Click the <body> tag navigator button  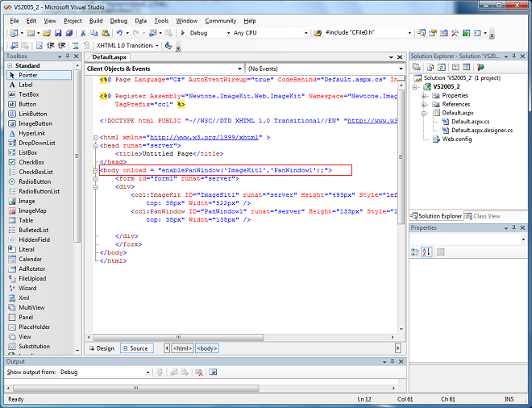point(207,348)
